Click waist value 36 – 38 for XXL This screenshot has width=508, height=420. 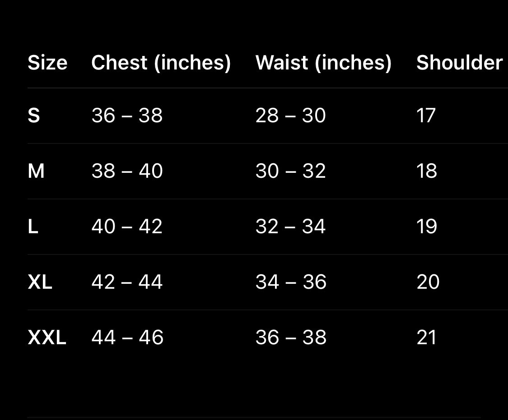click(291, 337)
